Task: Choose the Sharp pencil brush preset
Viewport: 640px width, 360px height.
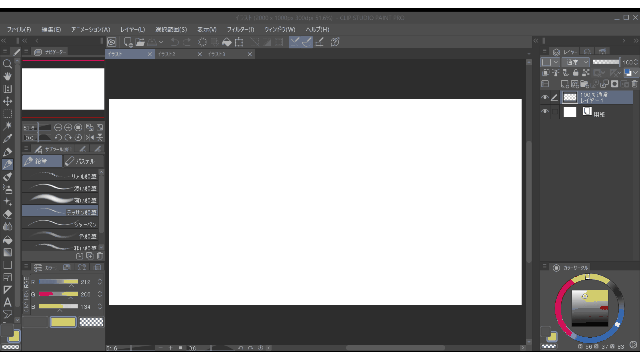Action: (x=60, y=224)
